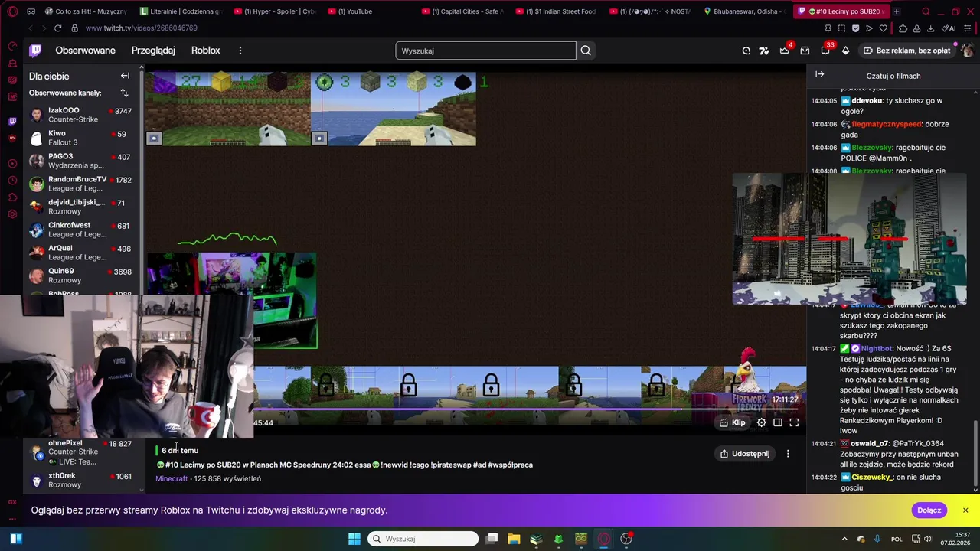Open Kiwo channel playing Fallout 3
Screen dimensions: 980x551
[80, 138]
